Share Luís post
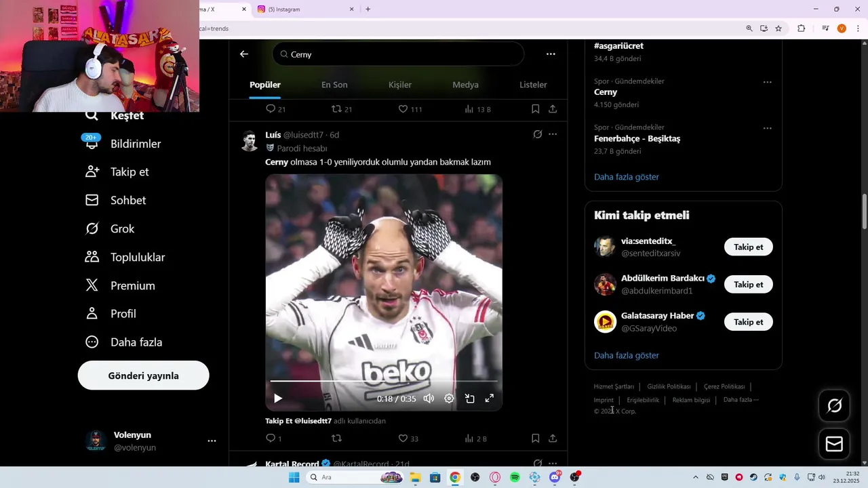This screenshot has height=488, width=868. pos(553,439)
